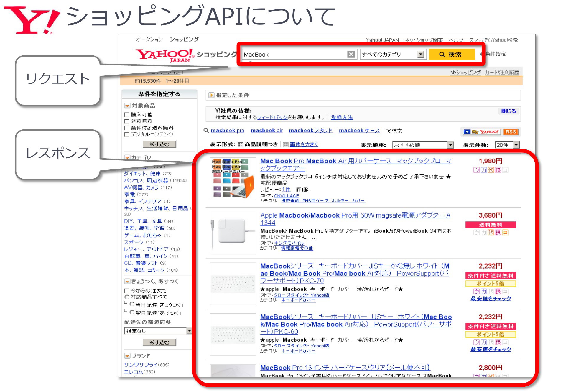Select 翌日配達「あすつく」 radio button
This screenshot has width=566, height=392.
[132, 312]
